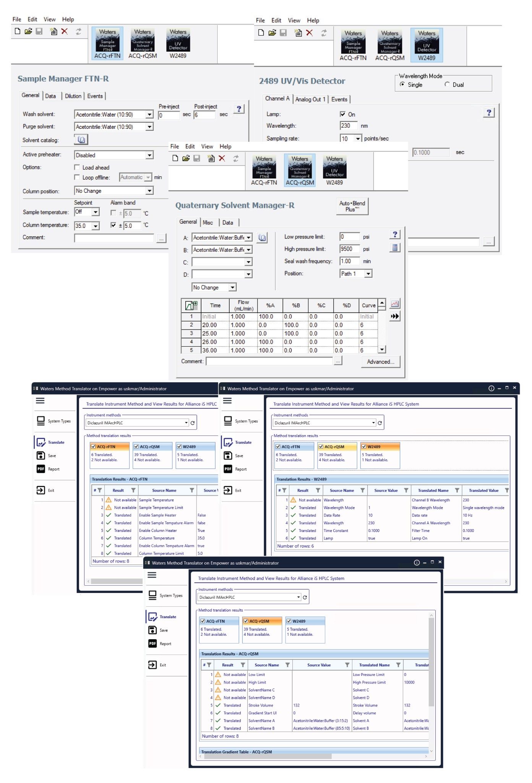Toggle W2489 checkbox in W2489 translator window
The image size is (532, 783).
(x=363, y=446)
